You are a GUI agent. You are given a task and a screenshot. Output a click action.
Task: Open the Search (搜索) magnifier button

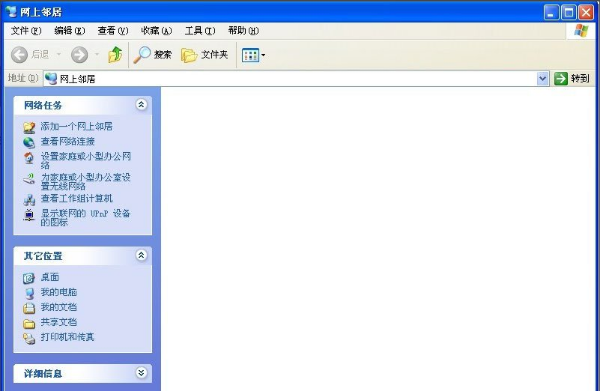click(153, 55)
